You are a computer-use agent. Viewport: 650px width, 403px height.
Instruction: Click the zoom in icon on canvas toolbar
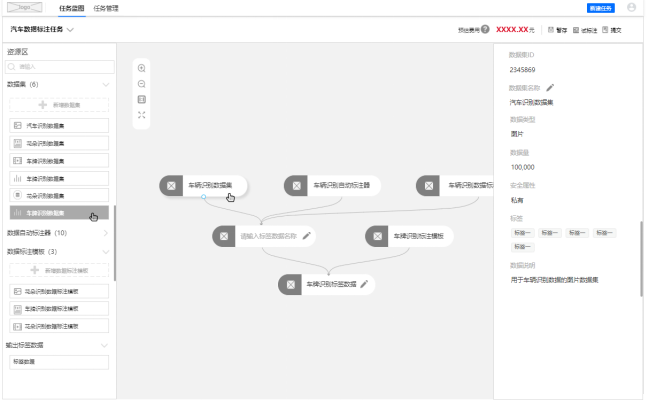pyautogui.click(x=142, y=67)
